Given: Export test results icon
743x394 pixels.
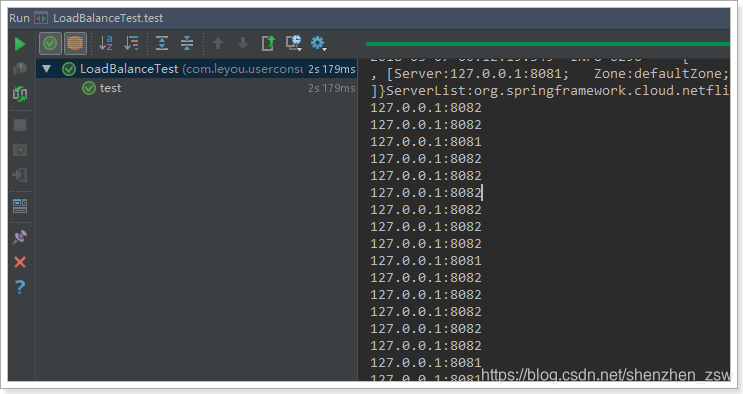Looking at the screenshot, I should click(x=268, y=43).
